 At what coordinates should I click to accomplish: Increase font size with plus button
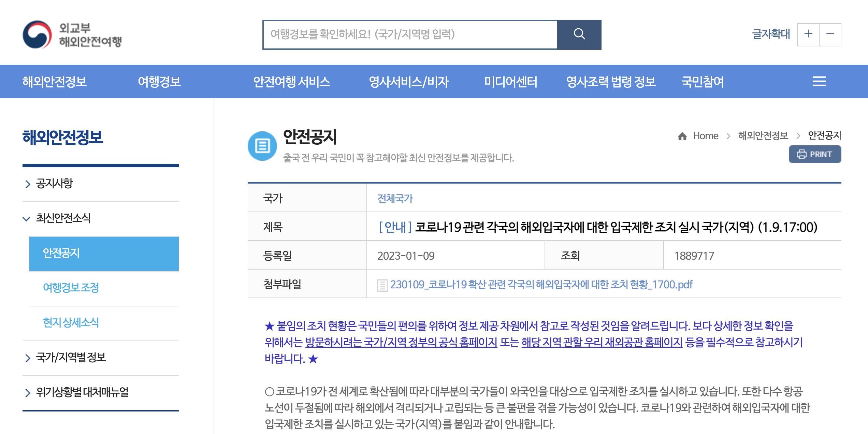(x=808, y=34)
